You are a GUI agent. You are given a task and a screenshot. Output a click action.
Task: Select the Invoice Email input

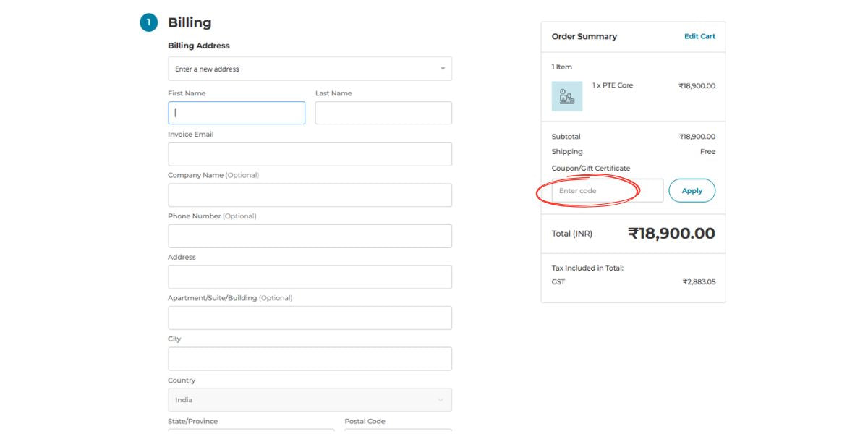point(310,154)
